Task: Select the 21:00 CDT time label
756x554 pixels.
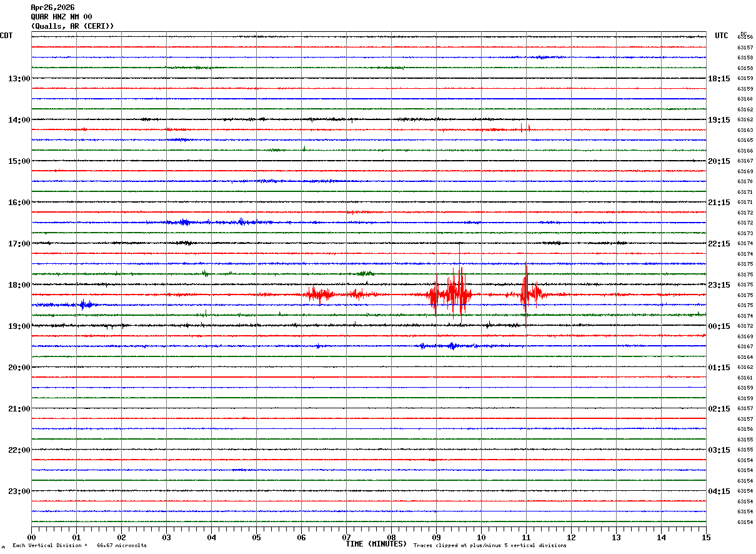Action: [19, 409]
